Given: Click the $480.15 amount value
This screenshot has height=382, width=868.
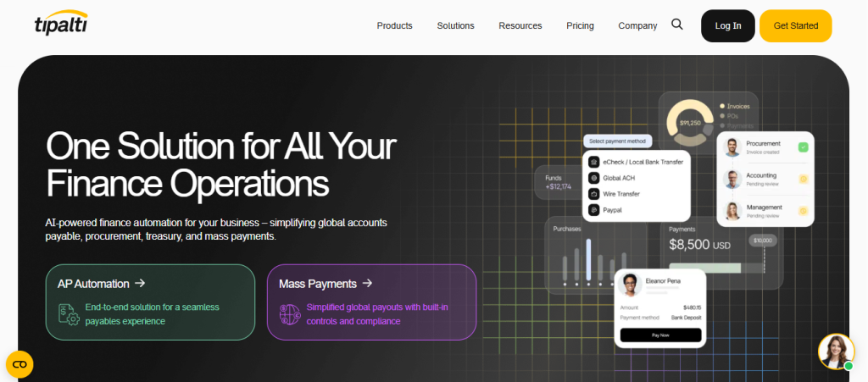Looking at the screenshot, I should coord(692,307).
